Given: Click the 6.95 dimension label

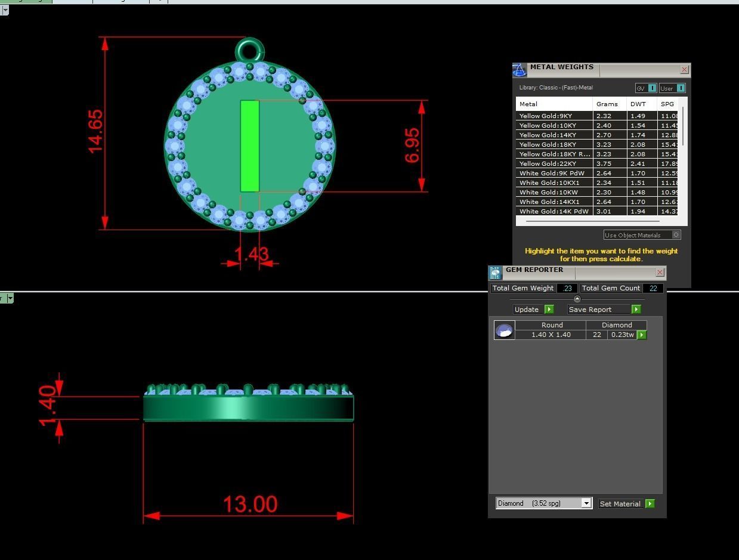Looking at the screenshot, I should pos(412,146).
